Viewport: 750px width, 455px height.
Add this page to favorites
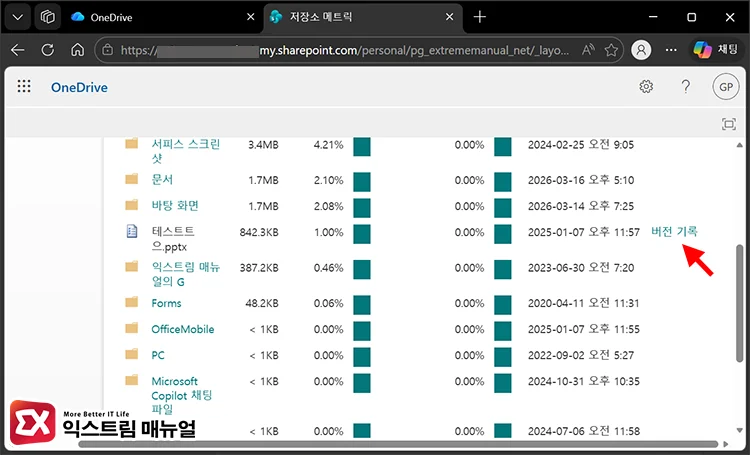point(611,50)
